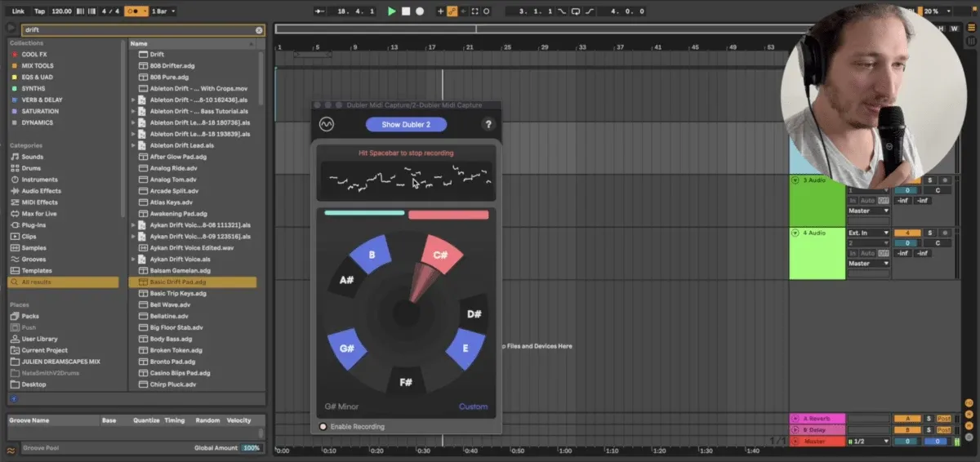Open the metronome settings dropdown arrow
This screenshot has width=980, height=462.
point(144,11)
